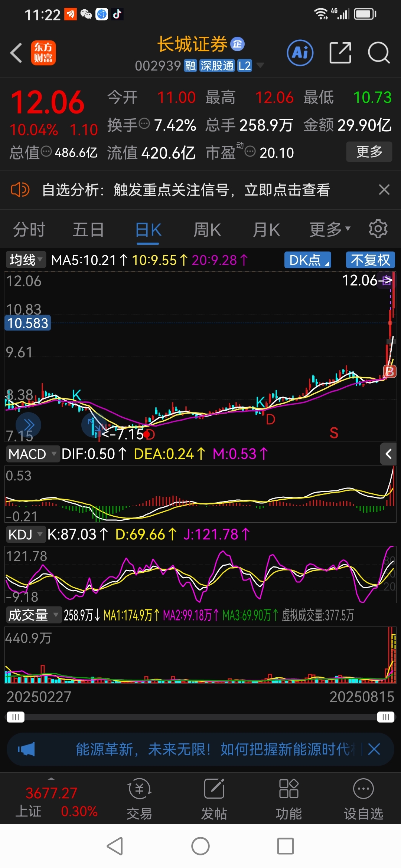
Task: Tap the B buy signal marker
Action: 389,371
